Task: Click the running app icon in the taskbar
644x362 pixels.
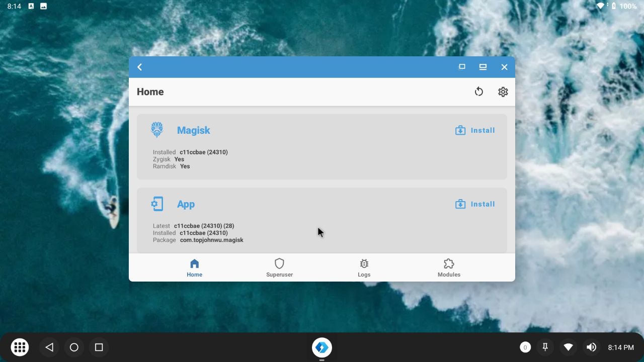Action: [x=322, y=347]
